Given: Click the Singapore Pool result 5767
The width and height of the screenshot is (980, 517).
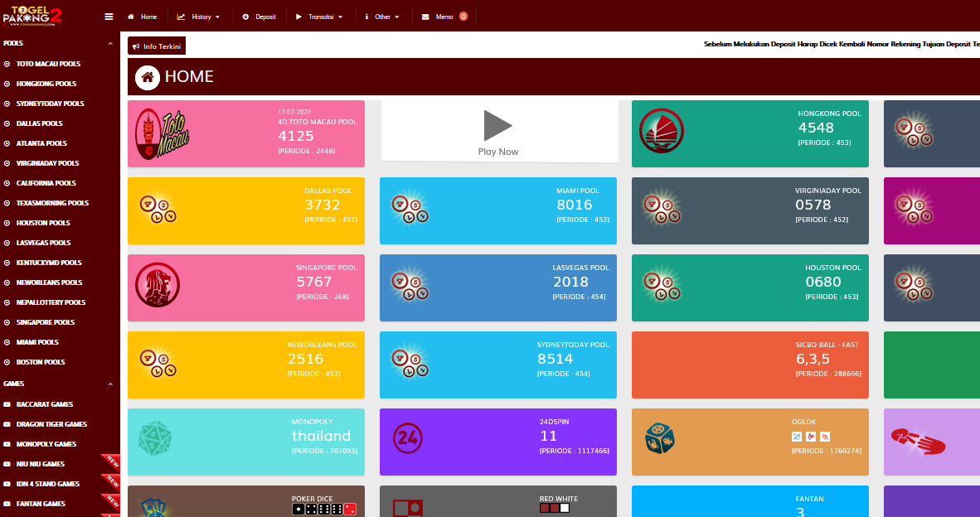Looking at the screenshot, I should (x=313, y=283).
